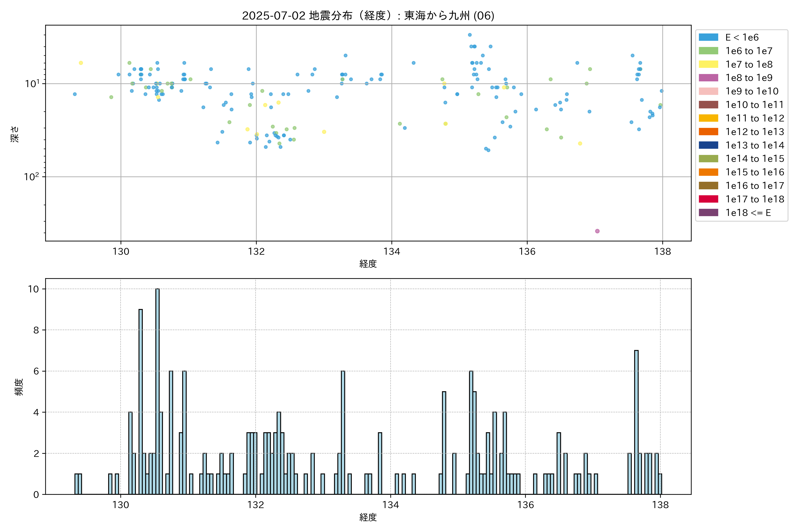Click the blue E < 1e6 legend swatch

coord(708,37)
